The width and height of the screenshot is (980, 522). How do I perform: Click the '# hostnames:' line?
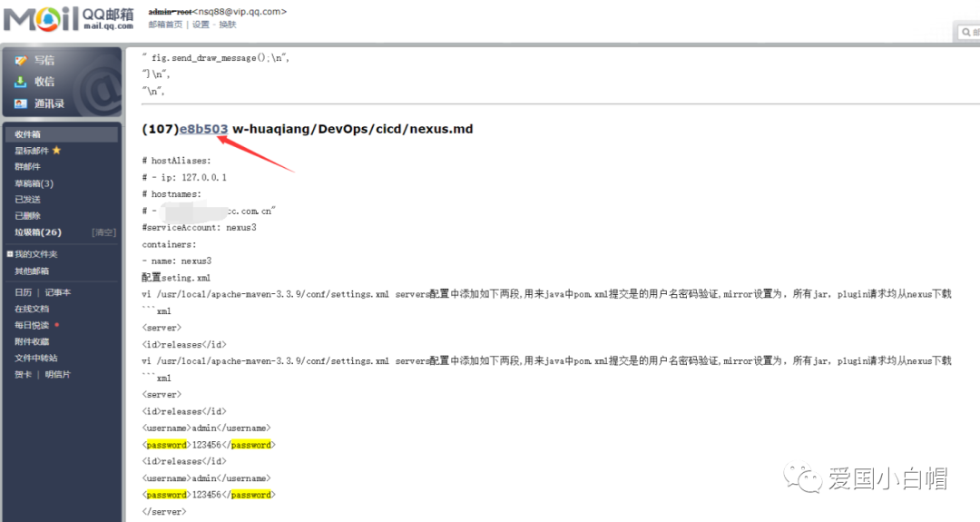pyautogui.click(x=171, y=194)
